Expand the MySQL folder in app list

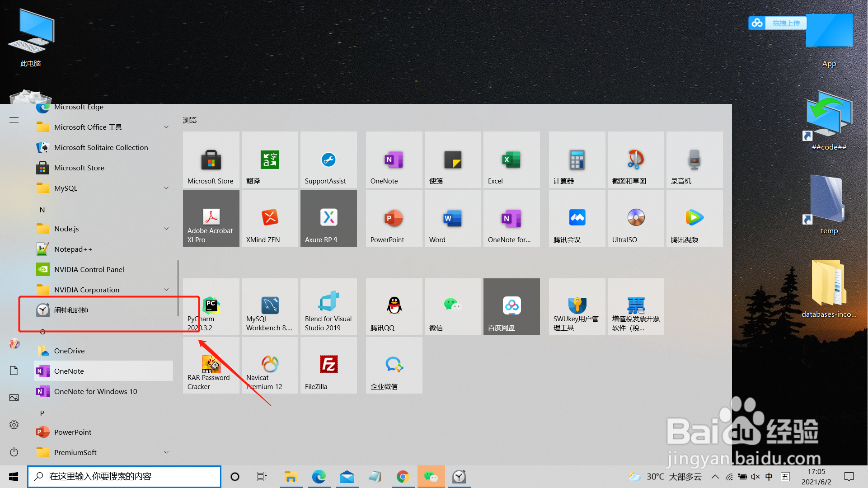(103, 188)
